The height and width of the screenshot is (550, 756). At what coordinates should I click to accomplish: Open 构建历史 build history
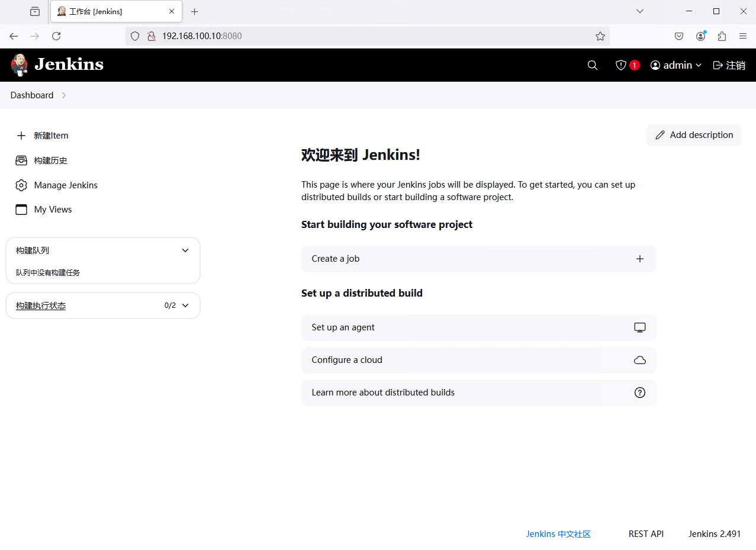pyautogui.click(x=50, y=160)
